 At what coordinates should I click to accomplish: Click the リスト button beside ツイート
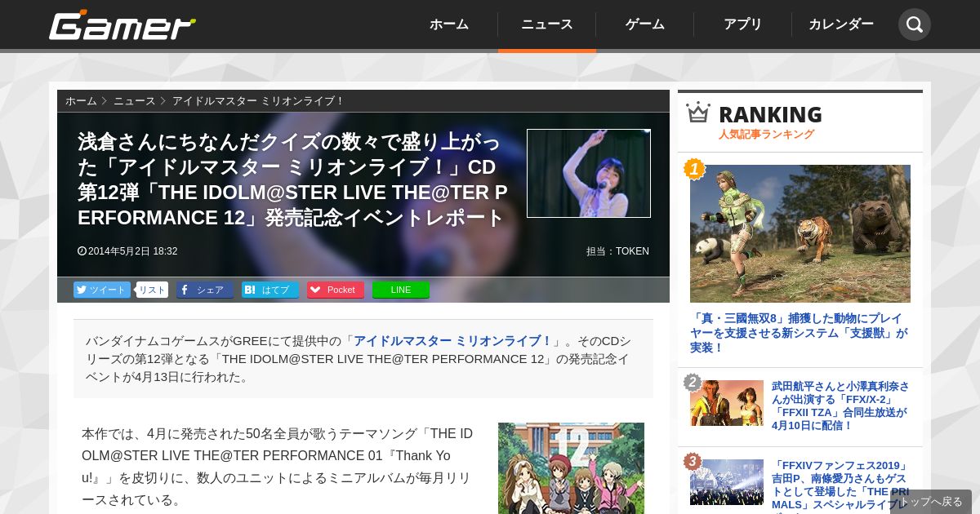[x=152, y=290]
